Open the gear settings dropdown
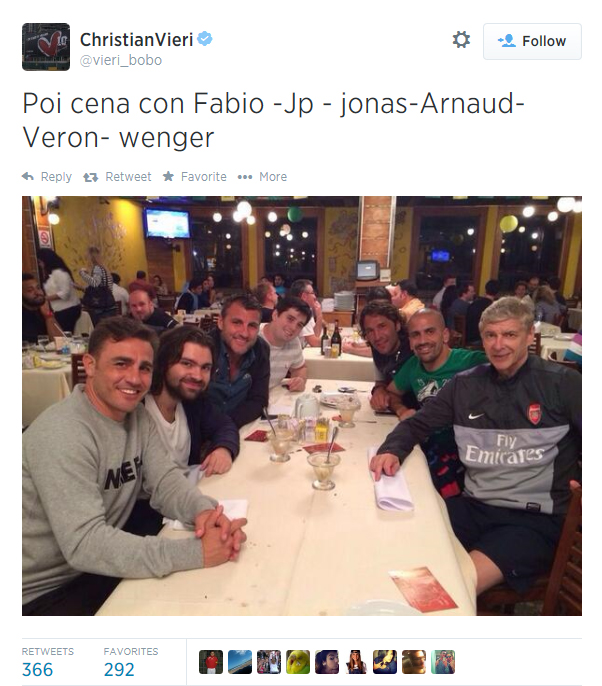 click(x=461, y=40)
